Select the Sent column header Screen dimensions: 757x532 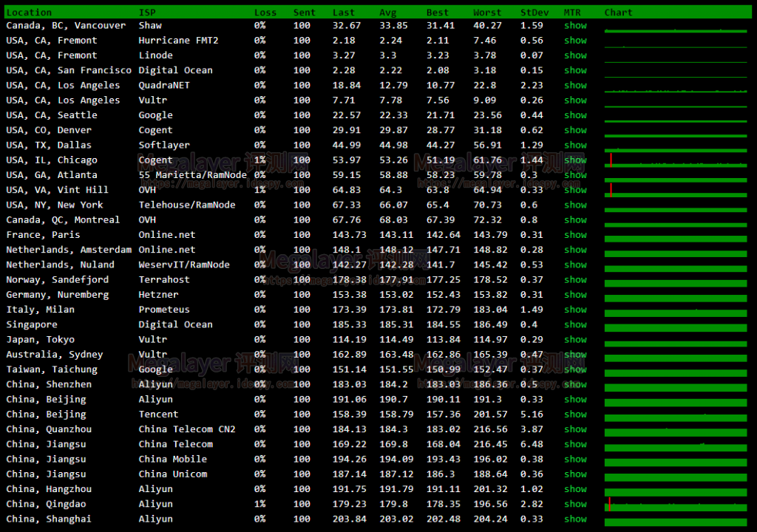(304, 13)
